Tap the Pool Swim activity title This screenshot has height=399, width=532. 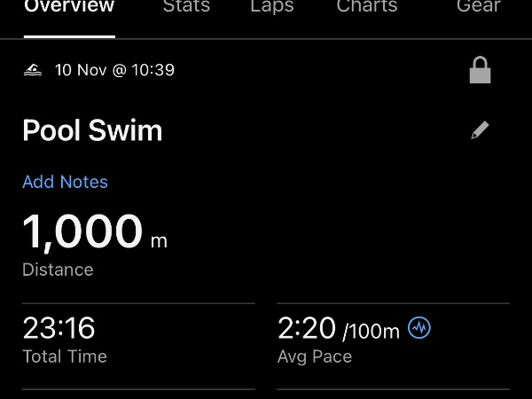click(92, 131)
